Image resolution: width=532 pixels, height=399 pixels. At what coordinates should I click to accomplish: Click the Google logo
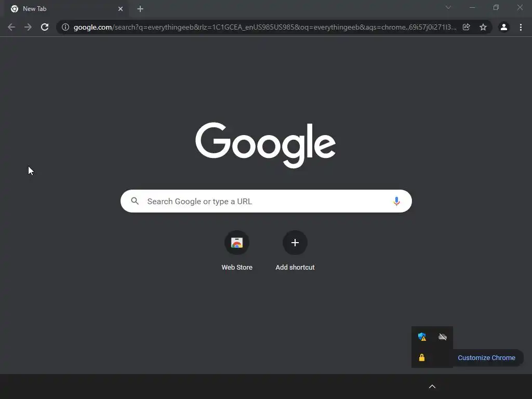[x=265, y=145]
